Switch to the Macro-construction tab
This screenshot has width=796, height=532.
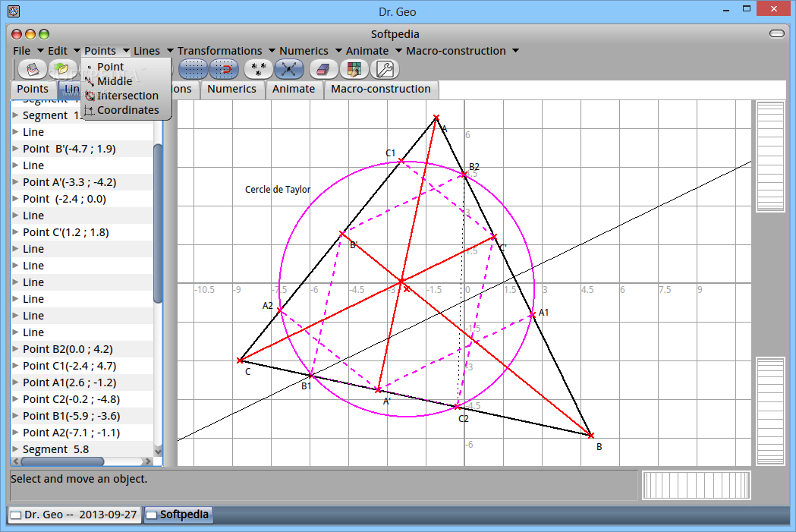click(x=381, y=89)
